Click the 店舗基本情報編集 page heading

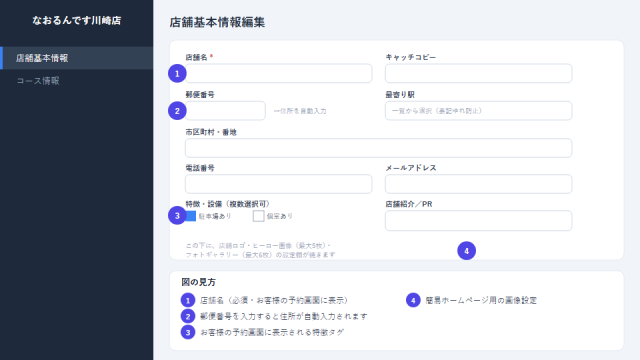217,22
